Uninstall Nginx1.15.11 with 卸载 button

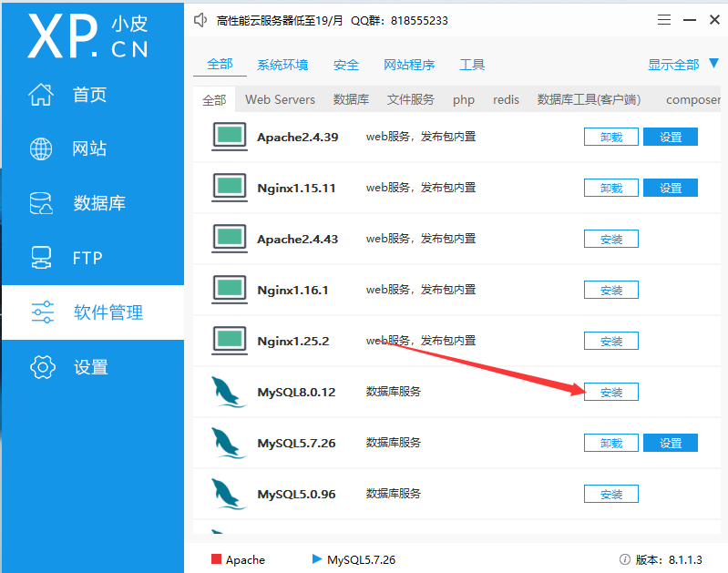611,188
